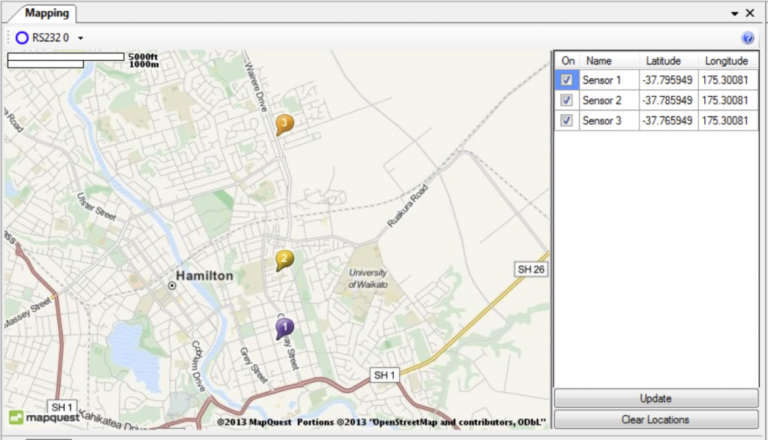Click the SH 1 shield near University
The height and width of the screenshot is (440, 768).
click(x=384, y=375)
